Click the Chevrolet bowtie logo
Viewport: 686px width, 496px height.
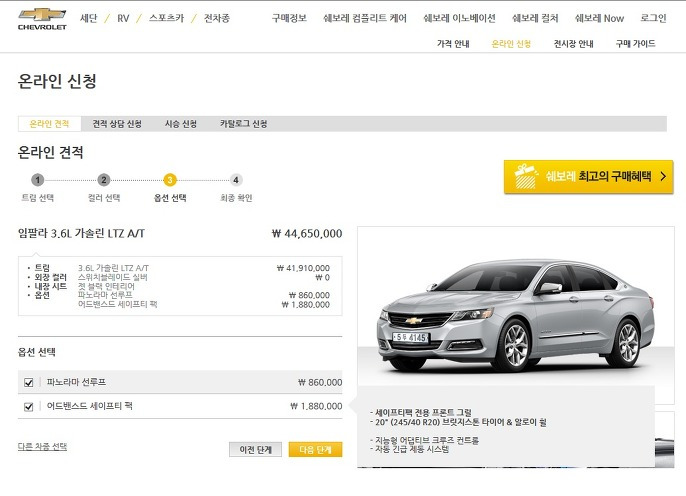(x=42, y=19)
